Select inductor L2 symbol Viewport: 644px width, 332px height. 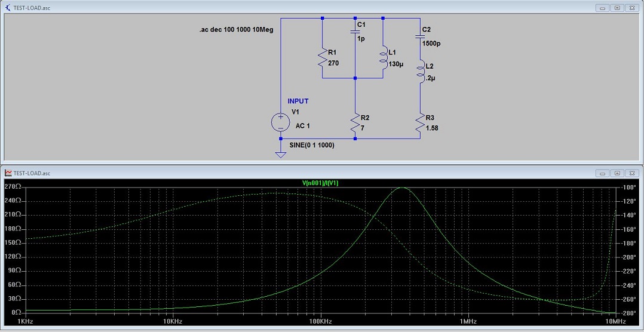tap(422, 70)
